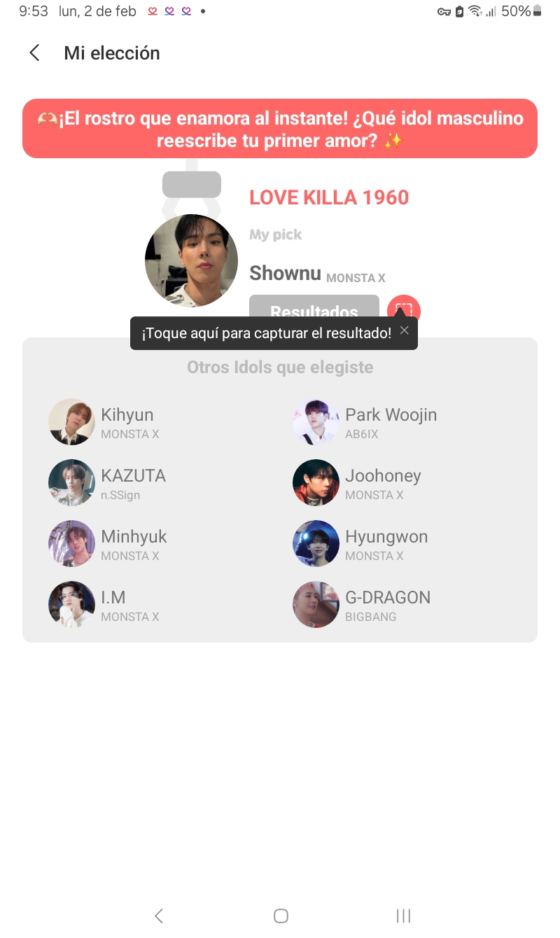Choose G-DRAGON's avatar picture

click(316, 604)
